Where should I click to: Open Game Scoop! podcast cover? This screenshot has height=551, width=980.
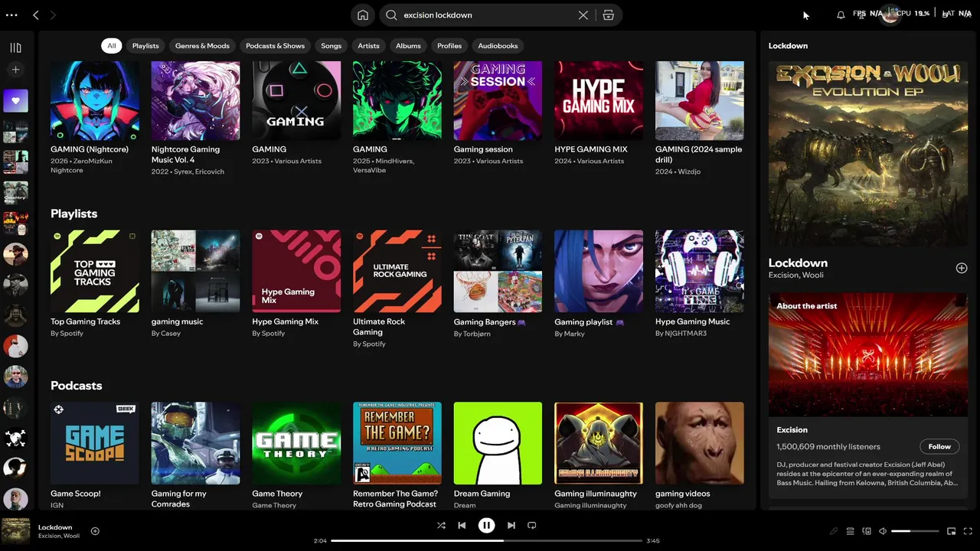click(x=95, y=443)
